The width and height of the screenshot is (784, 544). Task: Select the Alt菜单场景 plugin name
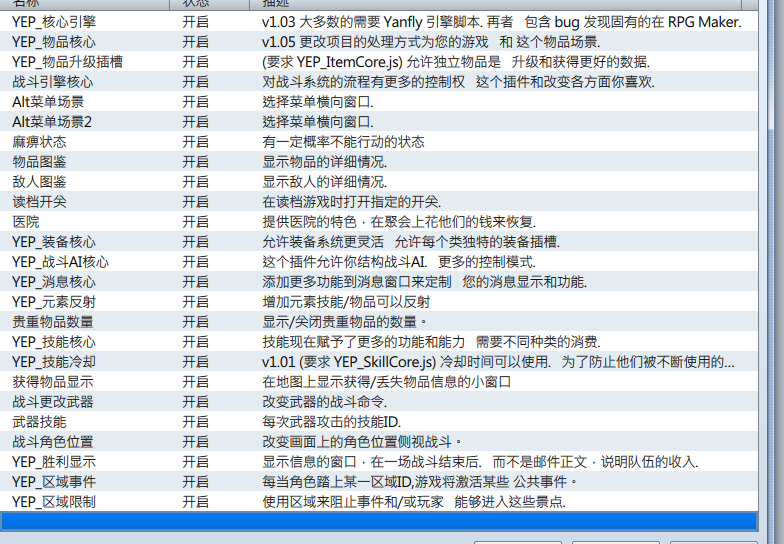pyautogui.click(x=48, y=102)
